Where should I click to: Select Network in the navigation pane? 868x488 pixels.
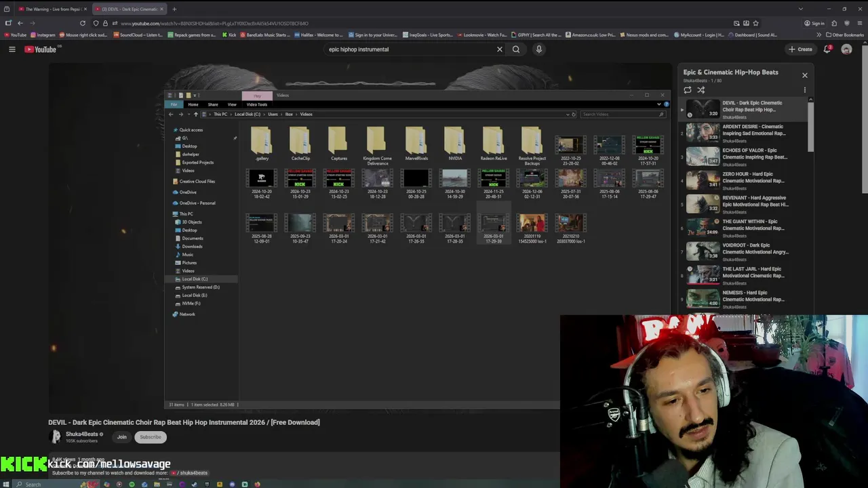186,314
